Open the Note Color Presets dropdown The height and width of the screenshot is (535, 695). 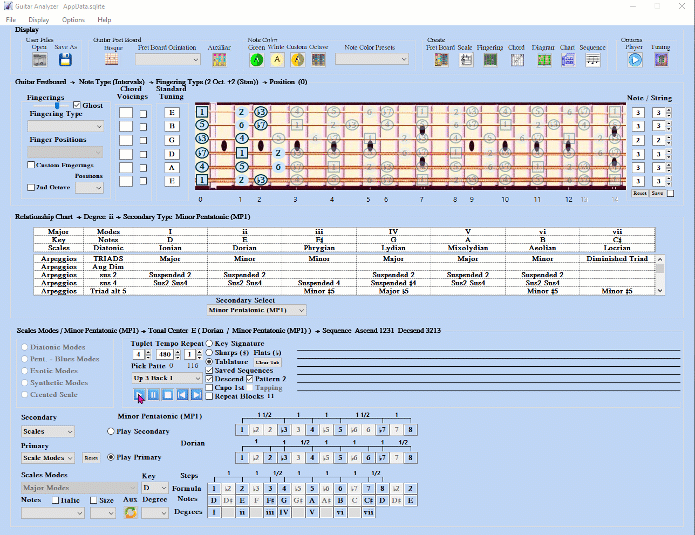371,59
